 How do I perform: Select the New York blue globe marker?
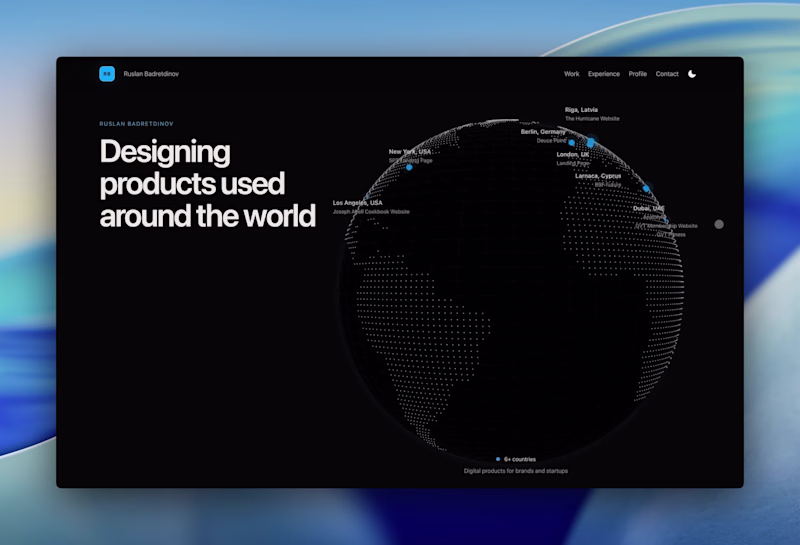point(409,167)
